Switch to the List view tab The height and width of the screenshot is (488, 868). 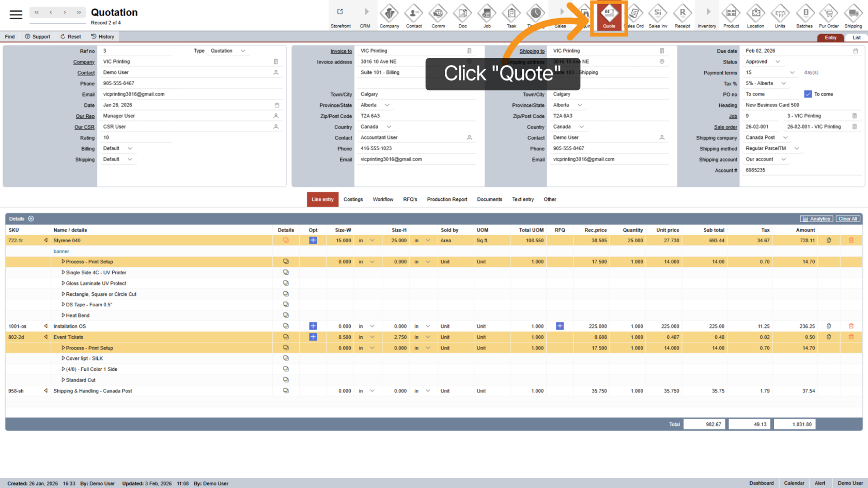tap(856, 38)
